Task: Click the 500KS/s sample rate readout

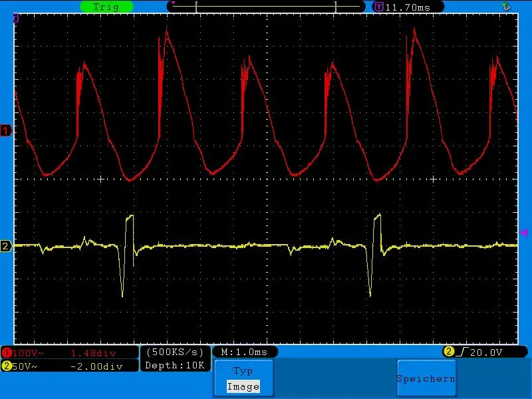Action: click(x=176, y=352)
